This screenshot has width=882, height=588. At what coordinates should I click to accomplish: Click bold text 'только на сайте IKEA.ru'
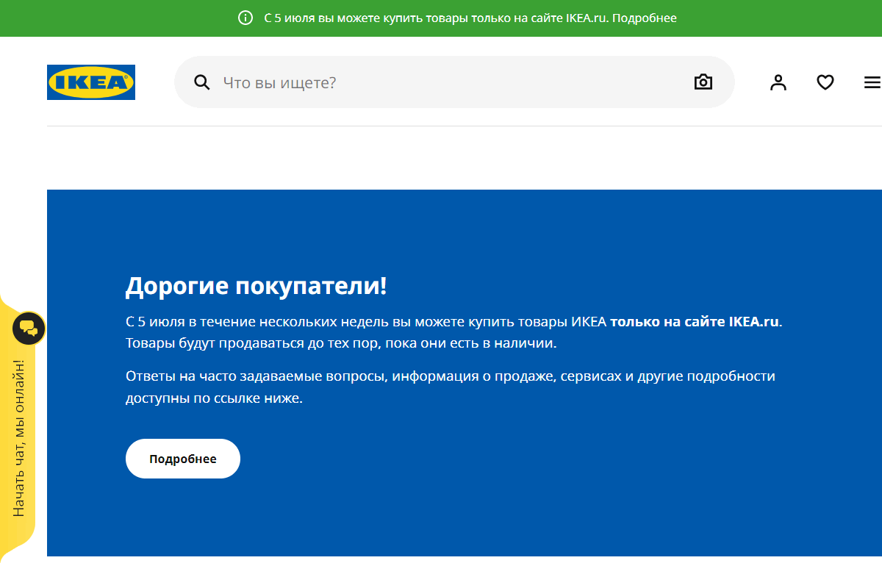click(x=695, y=322)
